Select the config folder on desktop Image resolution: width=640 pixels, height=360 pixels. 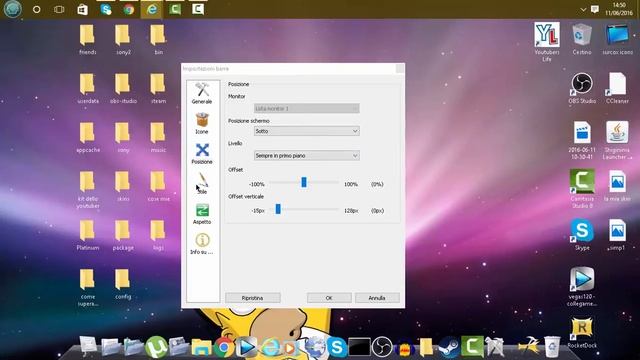(x=123, y=284)
